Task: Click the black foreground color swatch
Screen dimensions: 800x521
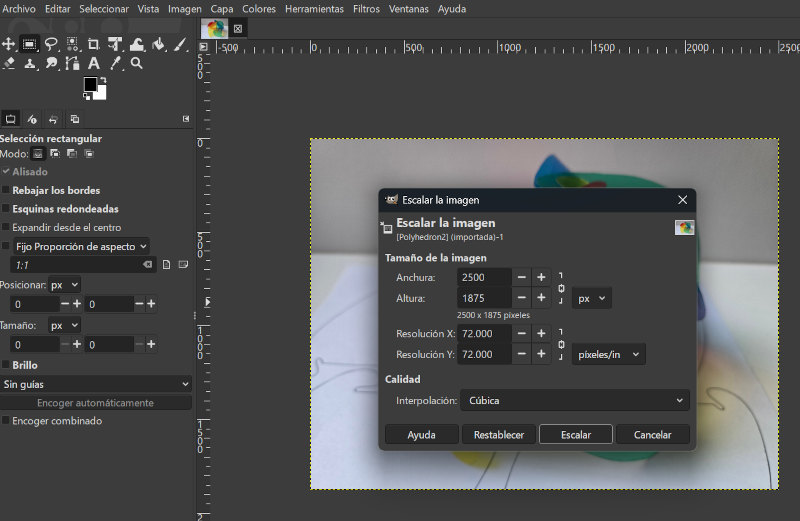Action: (x=90, y=84)
